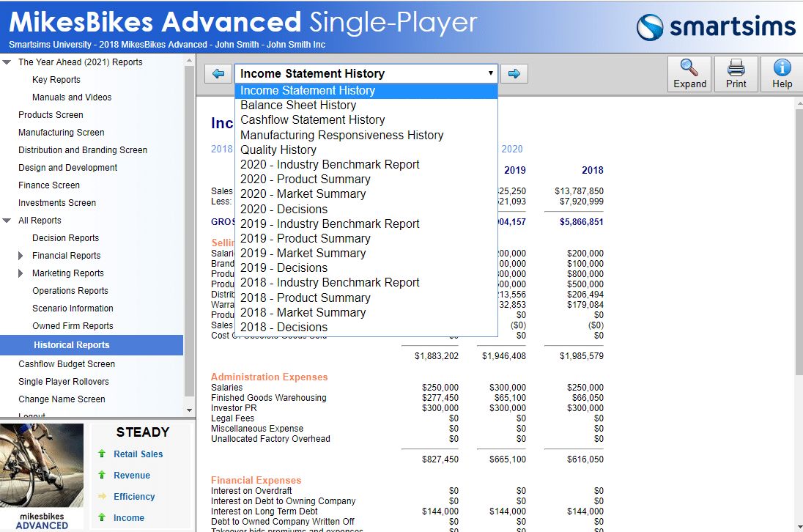The image size is (803, 532).
Task: Click the yellow arrow beside Efficiency
Action: 102,497
